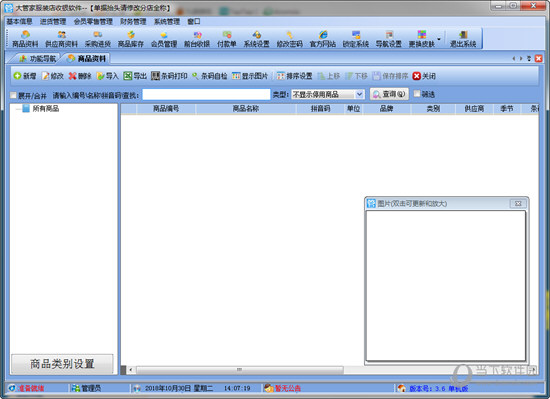Viewport: 550px width, 399px height.
Task: Open the 更换皮肤 dropdown arrow
Action: pos(438,39)
